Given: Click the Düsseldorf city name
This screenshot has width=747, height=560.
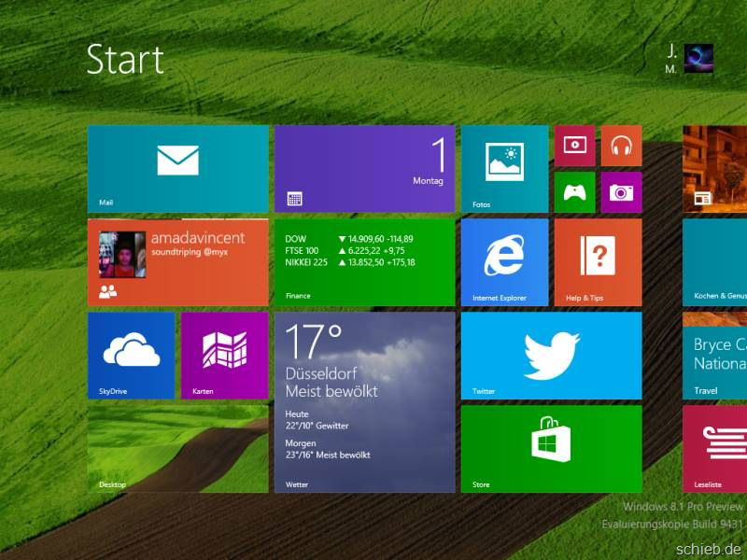Looking at the screenshot, I should [x=321, y=373].
